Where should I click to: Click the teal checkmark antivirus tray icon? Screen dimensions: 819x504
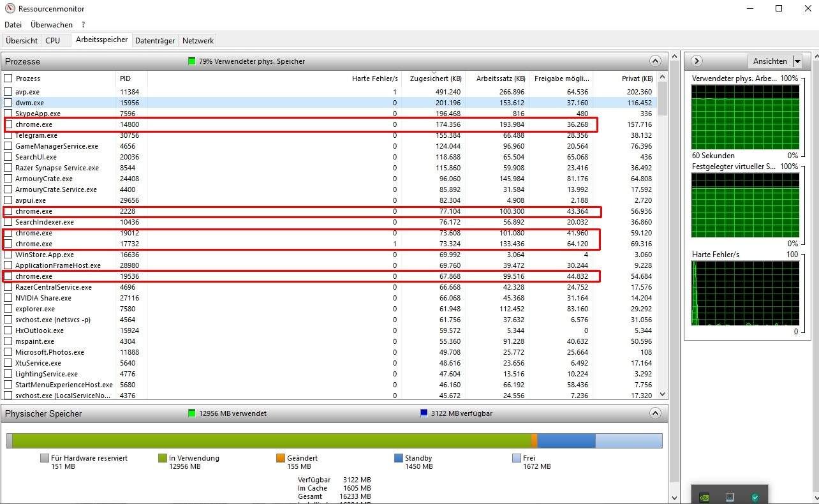point(755,497)
